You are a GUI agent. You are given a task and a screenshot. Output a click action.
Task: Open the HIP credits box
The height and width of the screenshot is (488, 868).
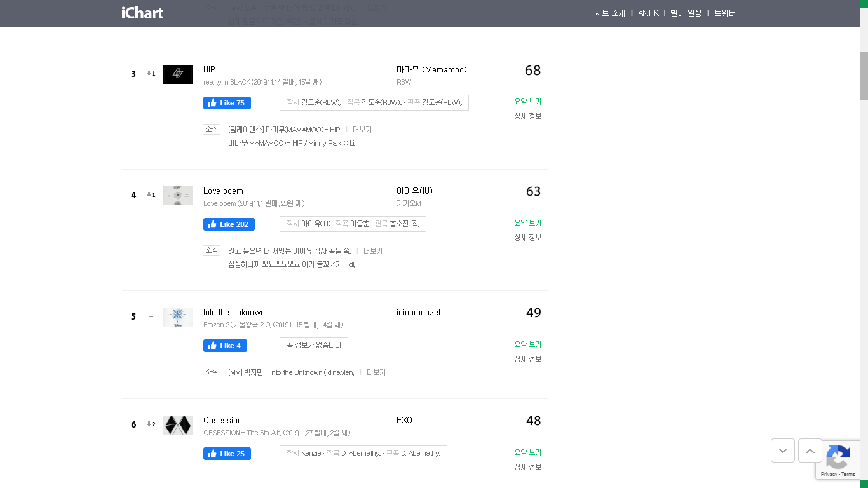pos(374,102)
